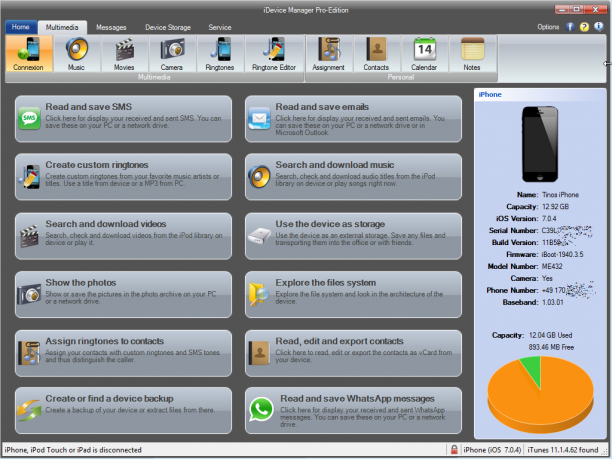Click iPhone (iOS 7.0.4) in the status bar
The width and height of the screenshot is (612, 459).
click(492, 450)
